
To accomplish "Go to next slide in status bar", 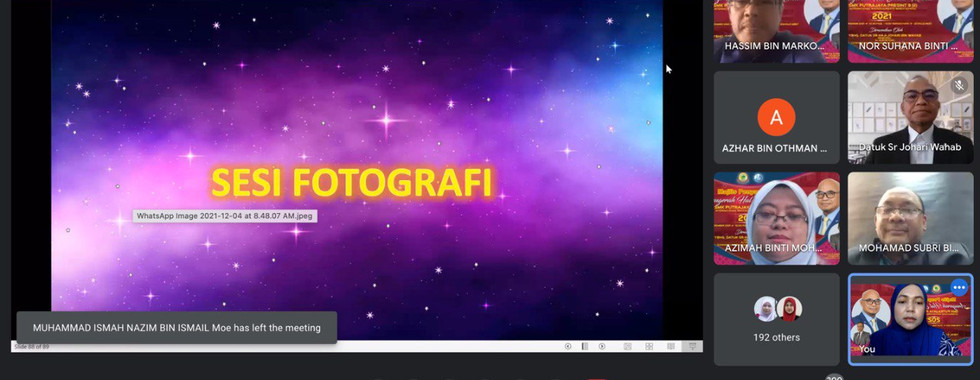I will click(x=602, y=346).
